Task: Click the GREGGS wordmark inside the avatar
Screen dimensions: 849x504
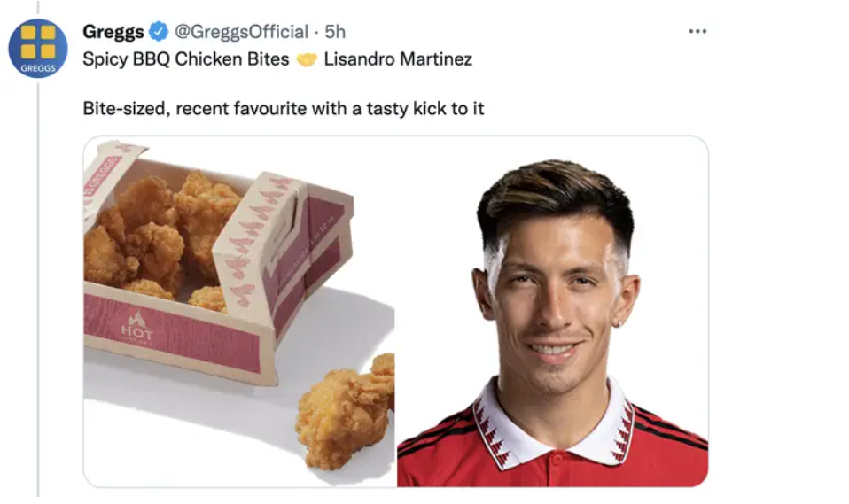Action: [x=38, y=68]
